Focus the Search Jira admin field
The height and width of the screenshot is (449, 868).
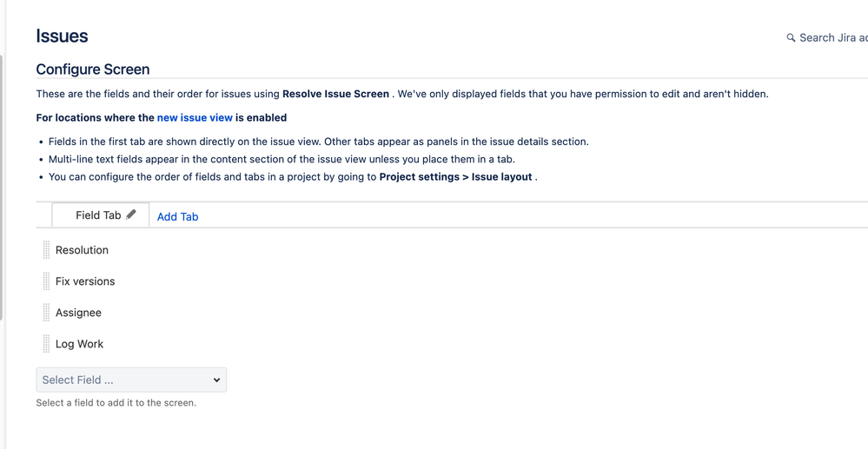click(x=832, y=38)
